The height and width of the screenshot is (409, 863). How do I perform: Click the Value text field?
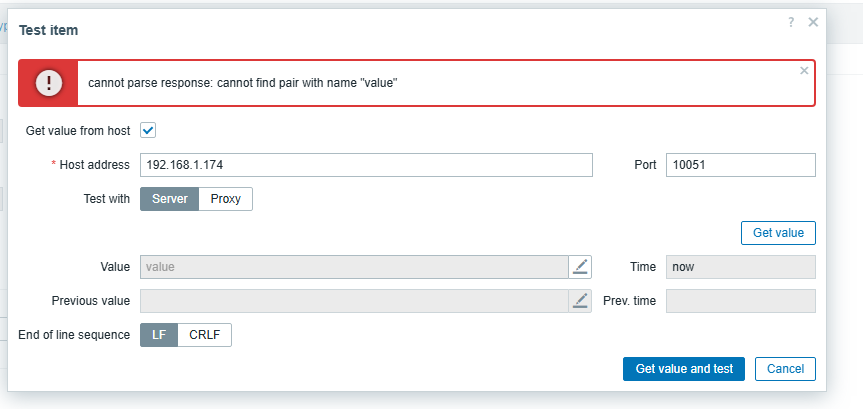(354, 267)
